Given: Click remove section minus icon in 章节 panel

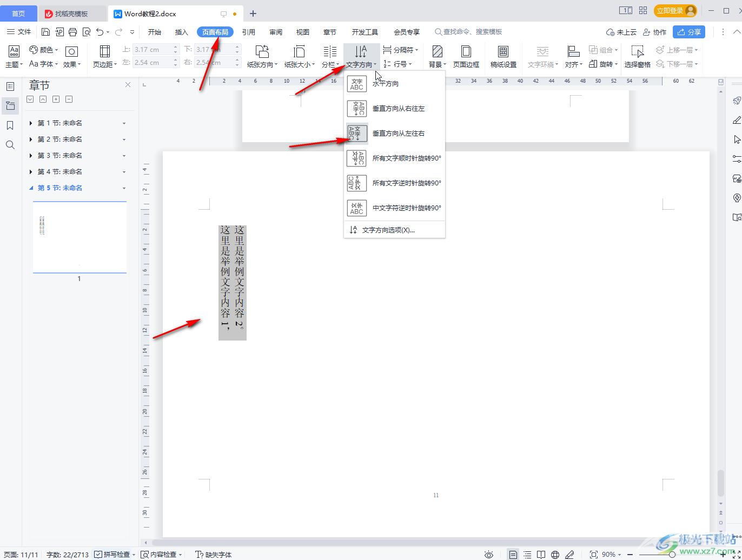Looking at the screenshot, I should 69,99.
